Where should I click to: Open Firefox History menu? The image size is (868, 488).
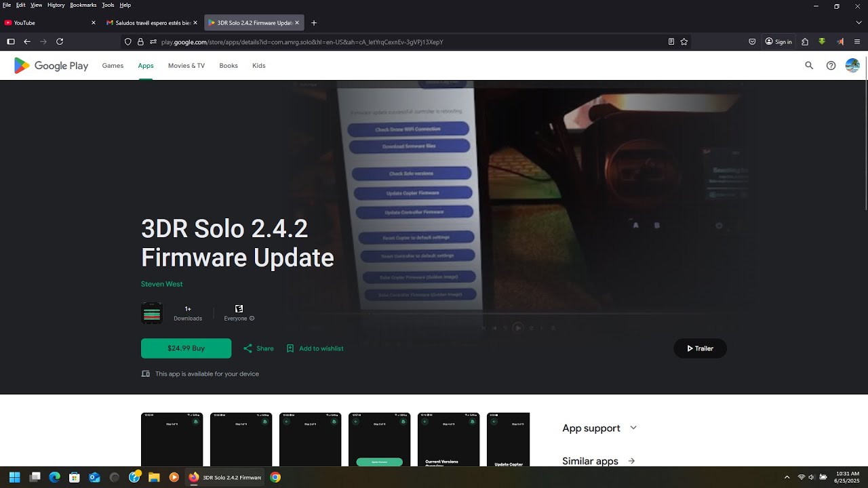[56, 5]
